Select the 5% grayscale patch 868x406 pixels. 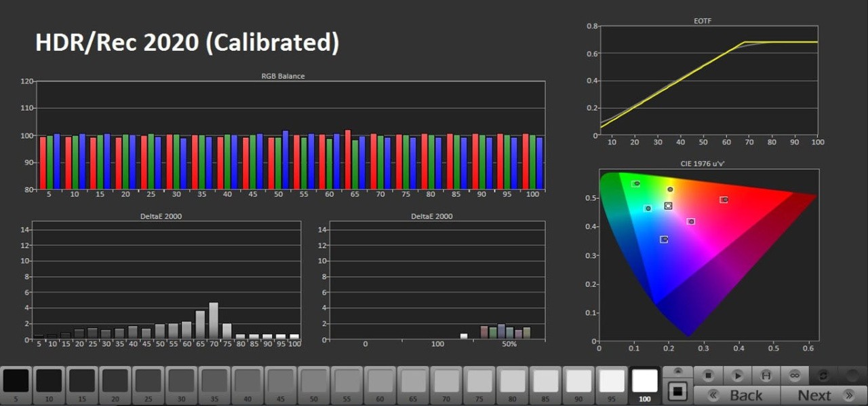16,382
